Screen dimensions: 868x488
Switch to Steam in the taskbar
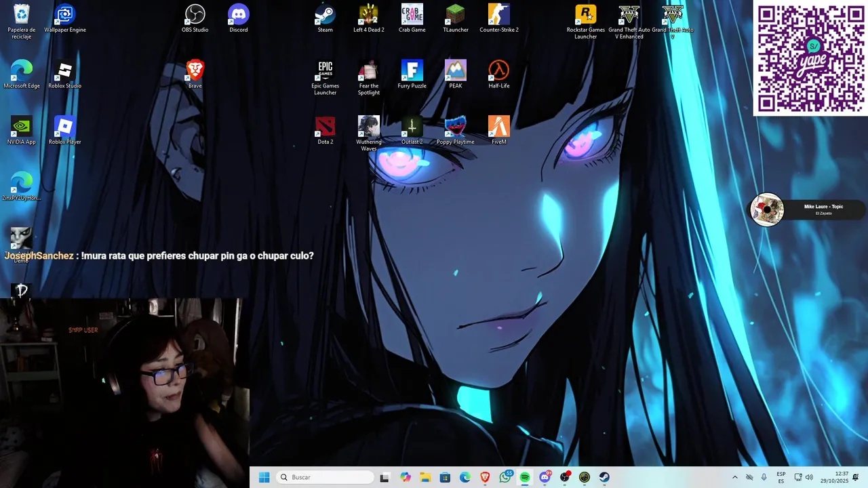[x=604, y=477]
